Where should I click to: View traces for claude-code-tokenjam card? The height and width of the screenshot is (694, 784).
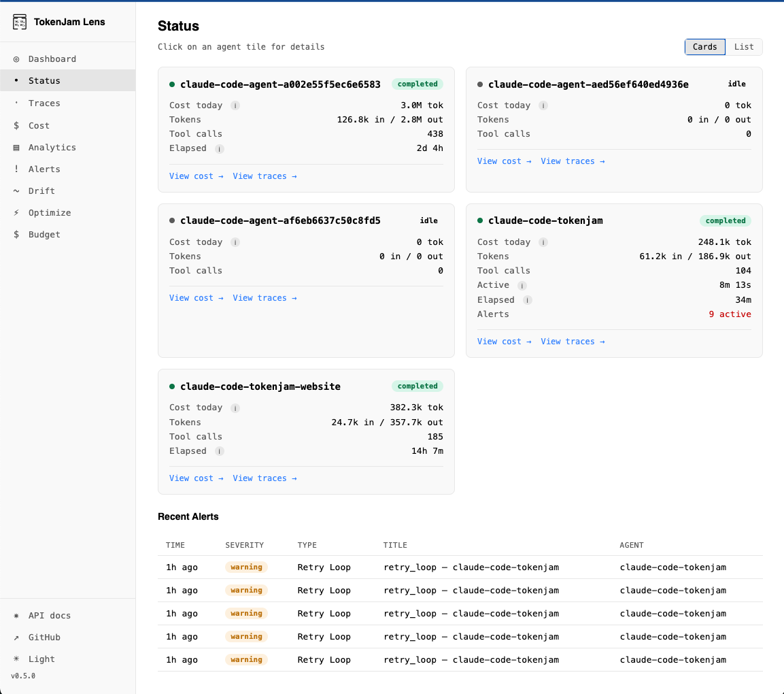[573, 342]
